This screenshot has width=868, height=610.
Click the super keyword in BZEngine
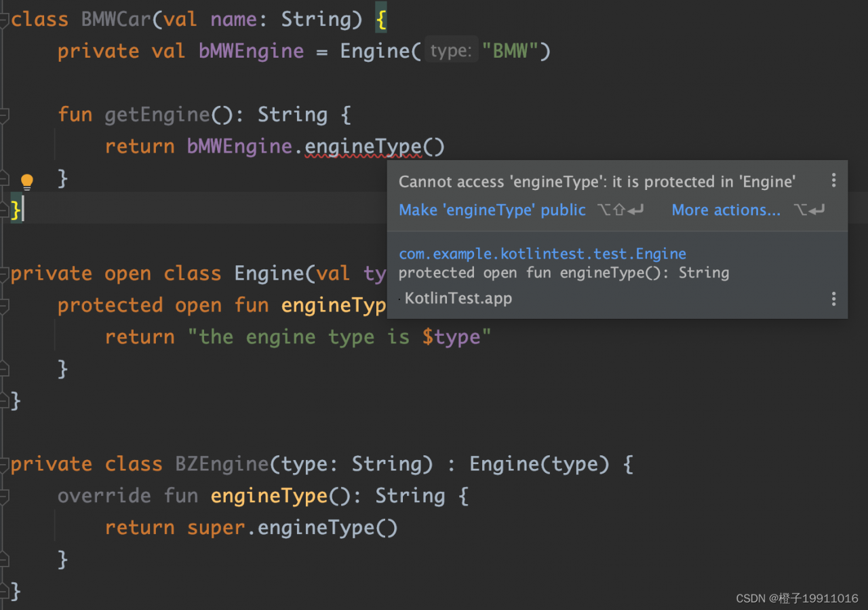coord(216,528)
